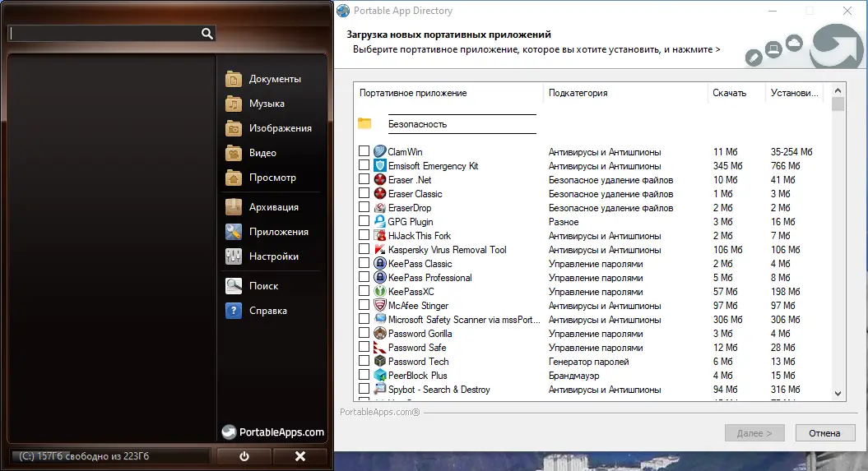Click the Emsisoft Emergency Kit shield icon
The width and height of the screenshot is (868, 471).
click(x=380, y=165)
